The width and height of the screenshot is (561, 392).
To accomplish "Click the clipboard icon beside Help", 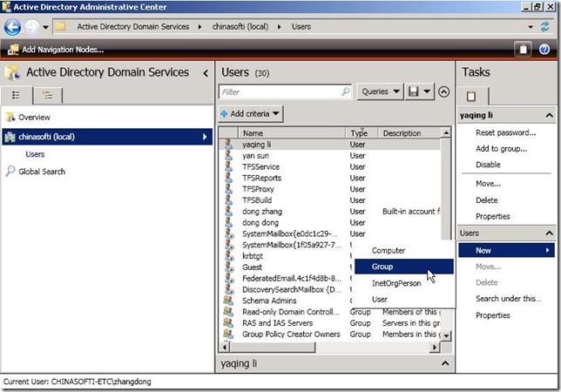I will (523, 50).
